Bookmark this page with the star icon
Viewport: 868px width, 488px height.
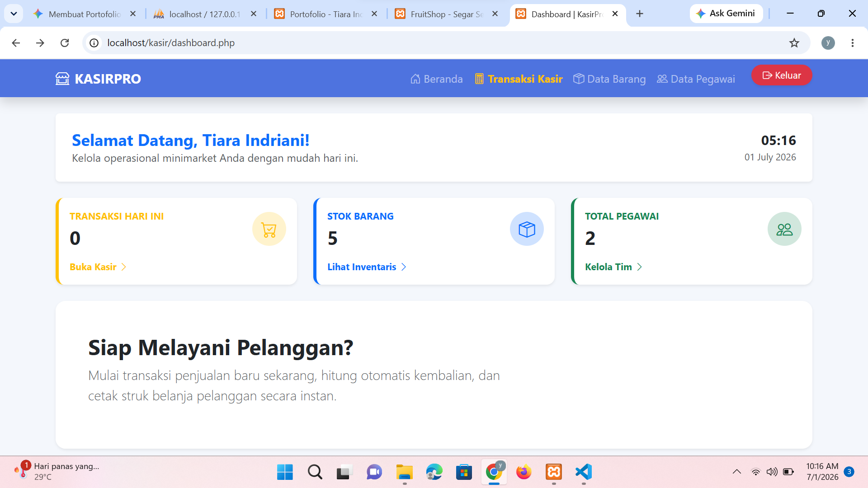(794, 43)
